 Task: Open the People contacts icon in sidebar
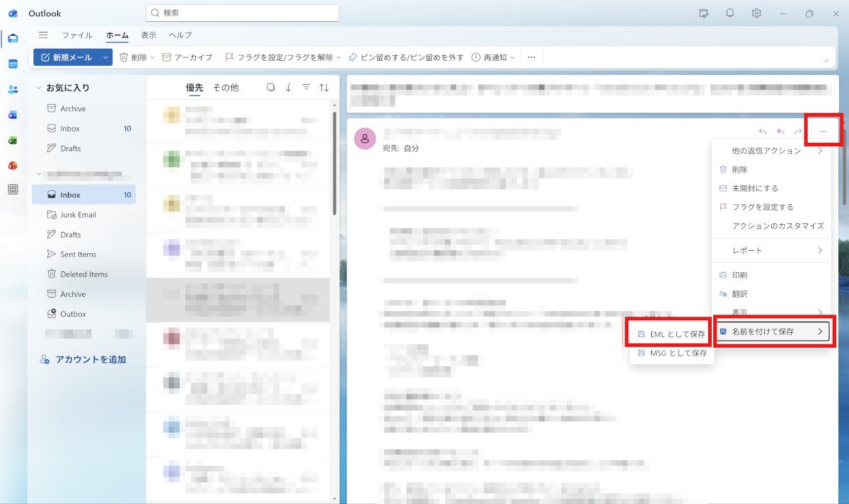[x=13, y=89]
